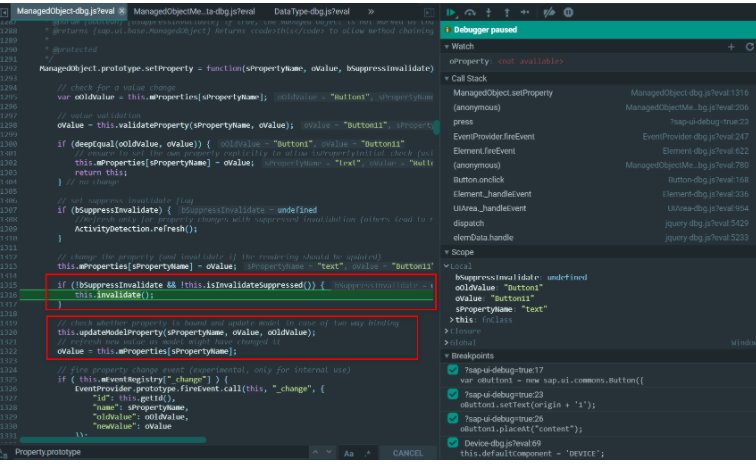This screenshot has width=756, height=464.
Task: Close the ManagedObject-dbg.js?eval tab
Action: 122,11
